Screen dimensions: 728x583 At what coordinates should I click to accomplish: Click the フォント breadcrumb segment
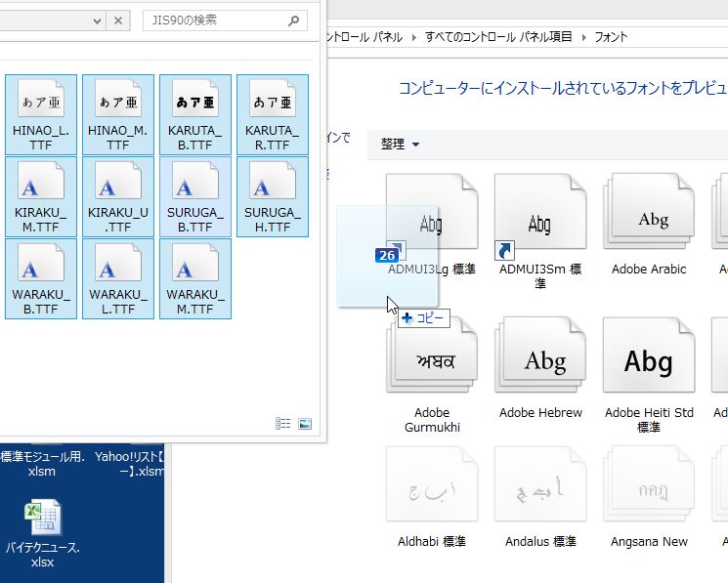coord(611,37)
